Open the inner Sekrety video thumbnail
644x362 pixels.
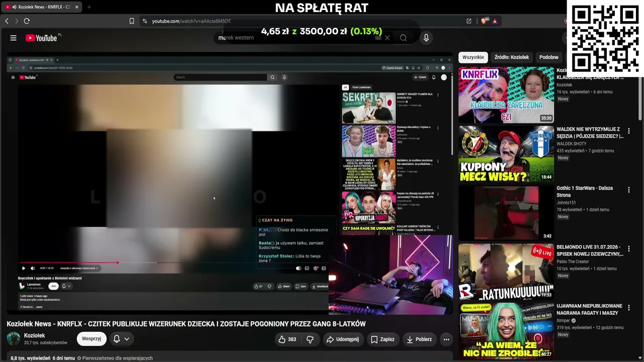click(369, 108)
